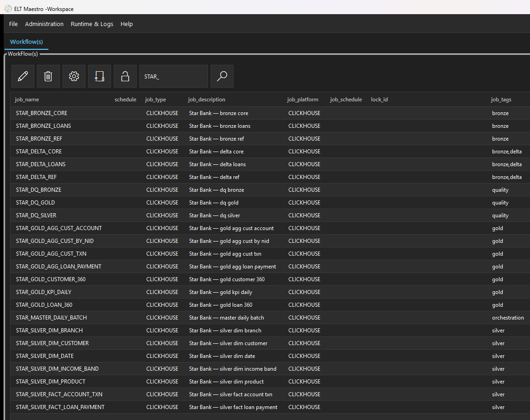Viewport: 530px width, 420px height.
Task: Sort by the job_description column header
Action: 207,100
